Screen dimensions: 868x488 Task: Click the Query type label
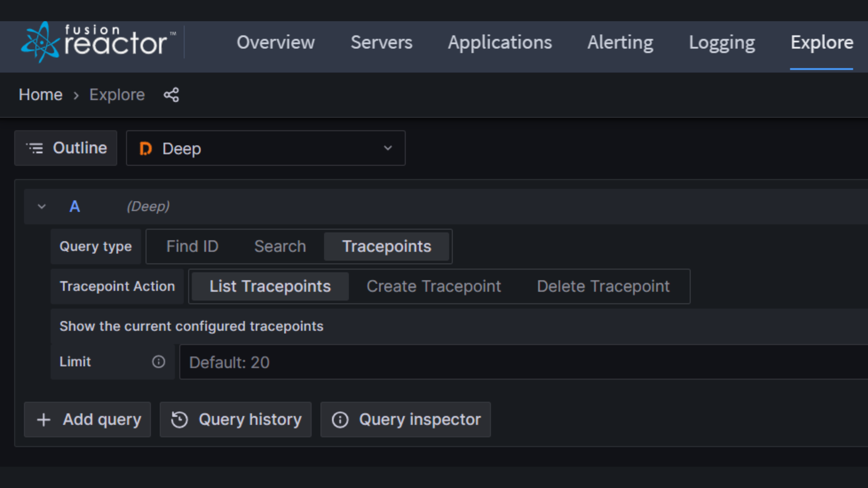[x=96, y=246]
